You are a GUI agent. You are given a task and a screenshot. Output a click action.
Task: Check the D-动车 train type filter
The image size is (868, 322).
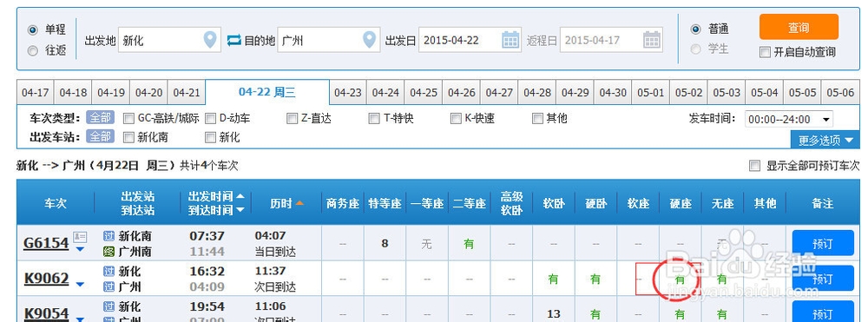(210, 118)
